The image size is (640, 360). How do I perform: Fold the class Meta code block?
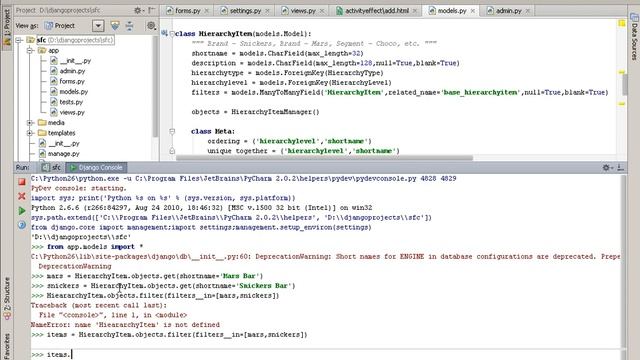pyautogui.click(x=172, y=131)
